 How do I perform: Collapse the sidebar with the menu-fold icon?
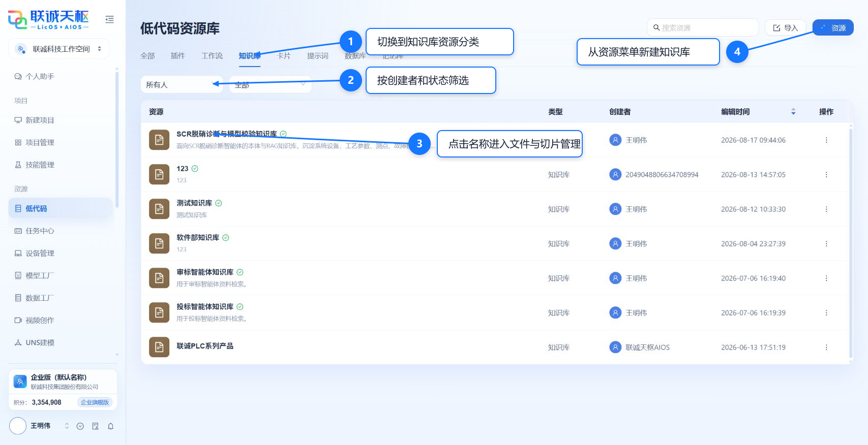(109, 20)
